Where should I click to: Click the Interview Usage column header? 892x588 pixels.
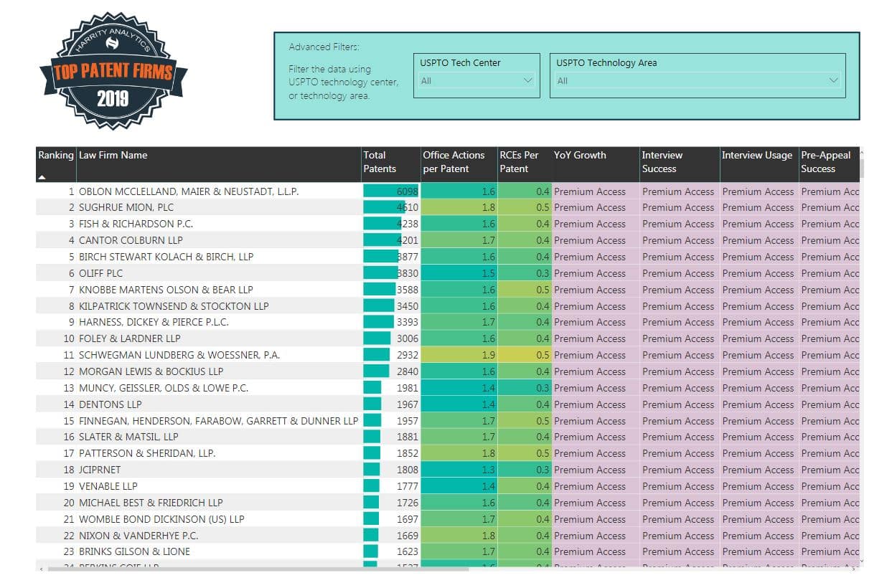point(756,156)
